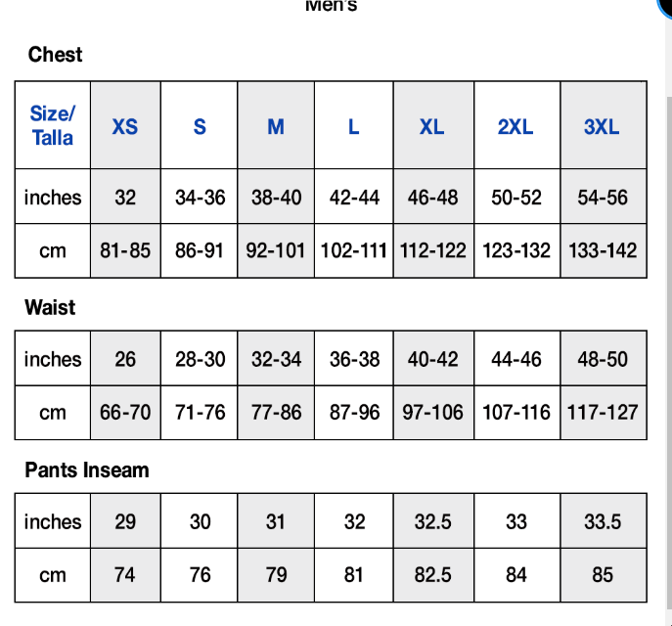Click the Size/Talla header cell

53,126
